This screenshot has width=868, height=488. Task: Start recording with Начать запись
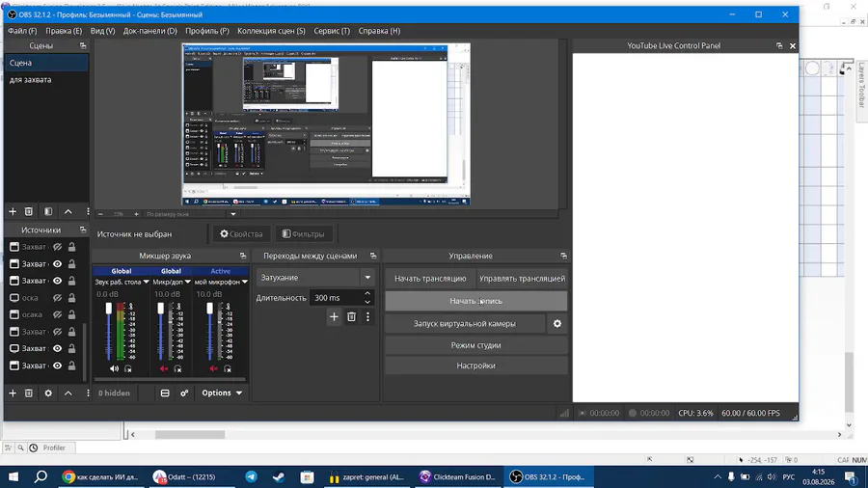point(476,301)
